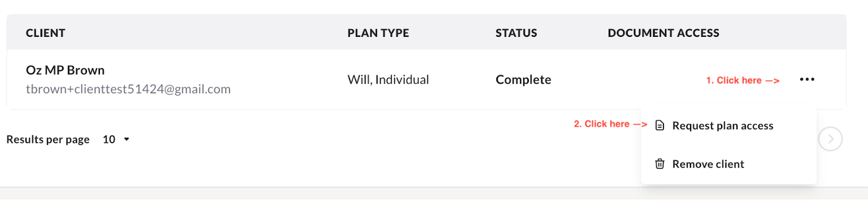
Task: Expand the Results per page dropdown arrow
Action: (x=126, y=139)
